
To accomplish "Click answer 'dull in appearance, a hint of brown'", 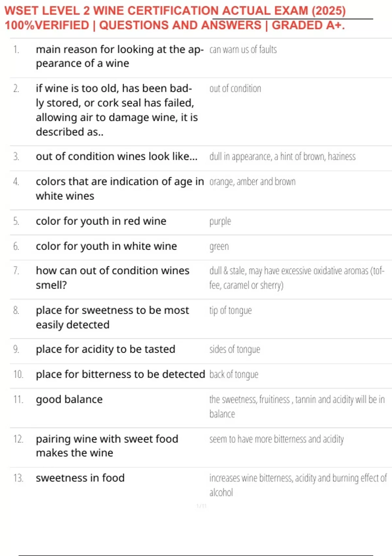I will 282,157.
